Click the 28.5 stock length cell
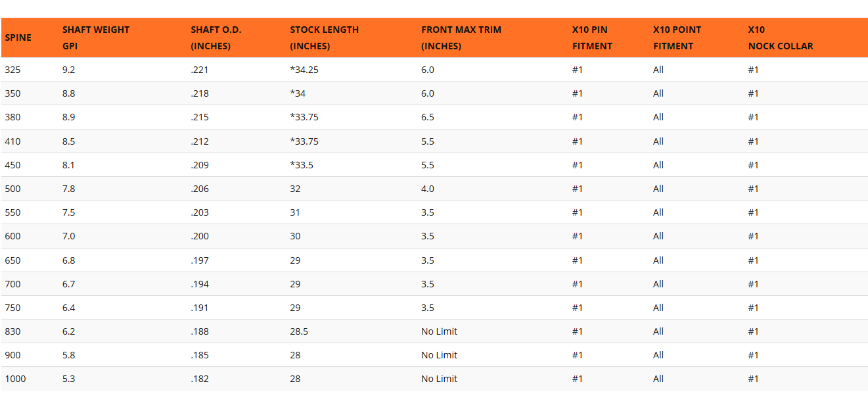The height and width of the screenshot is (407, 868). pos(299,331)
